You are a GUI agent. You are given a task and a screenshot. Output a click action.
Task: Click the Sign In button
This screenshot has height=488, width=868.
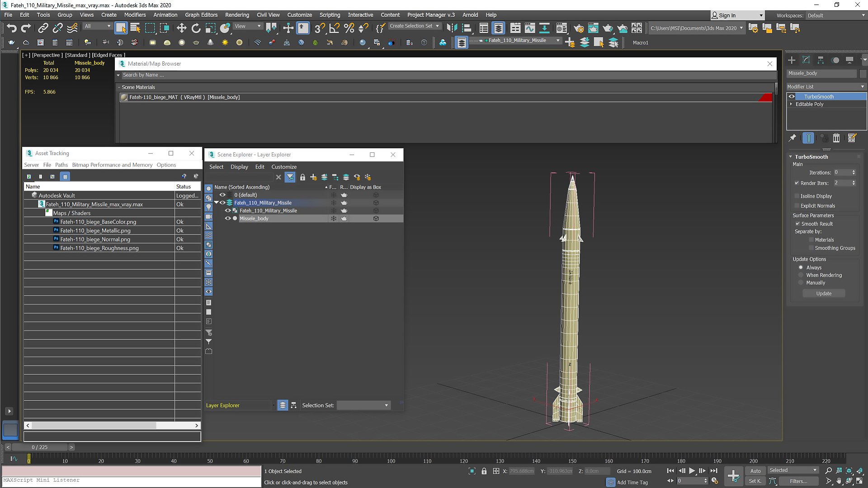click(737, 15)
